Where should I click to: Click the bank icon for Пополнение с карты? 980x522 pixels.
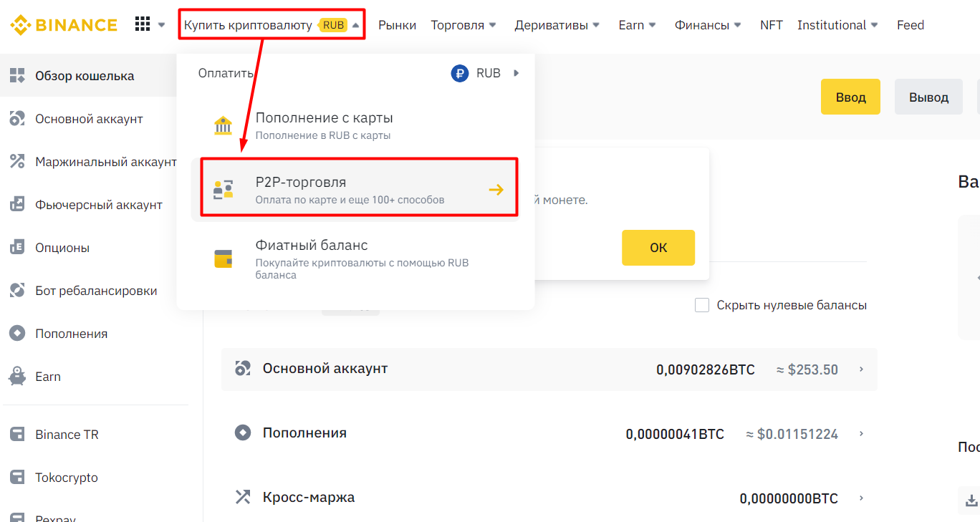224,125
